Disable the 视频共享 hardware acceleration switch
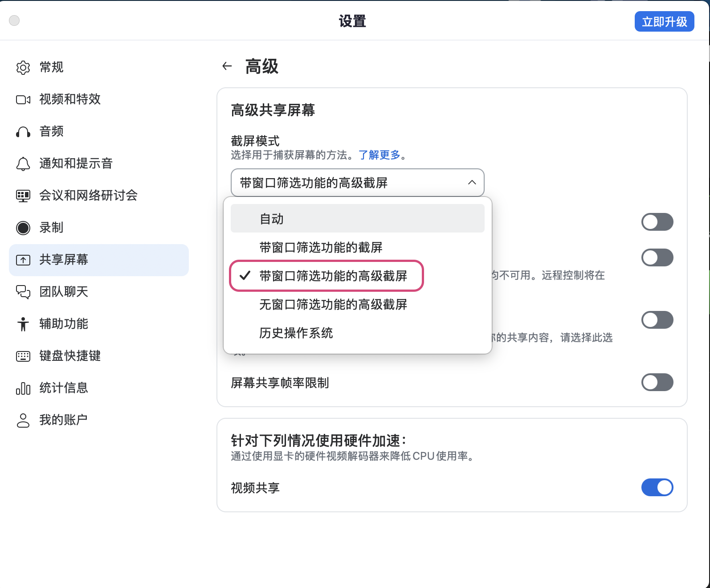 tap(657, 487)
